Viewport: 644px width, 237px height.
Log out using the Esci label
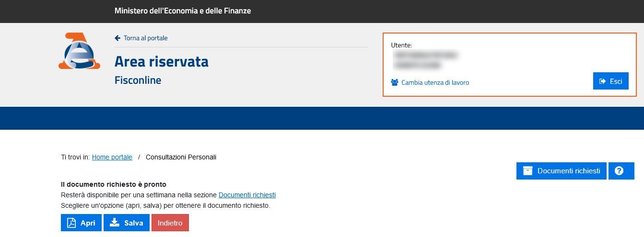616,81
